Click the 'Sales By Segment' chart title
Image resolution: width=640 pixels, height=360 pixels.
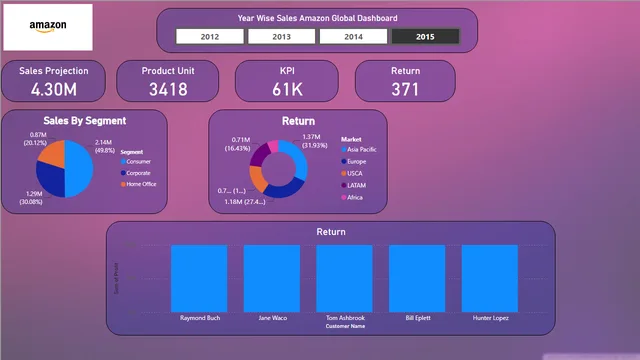(84, 121)
